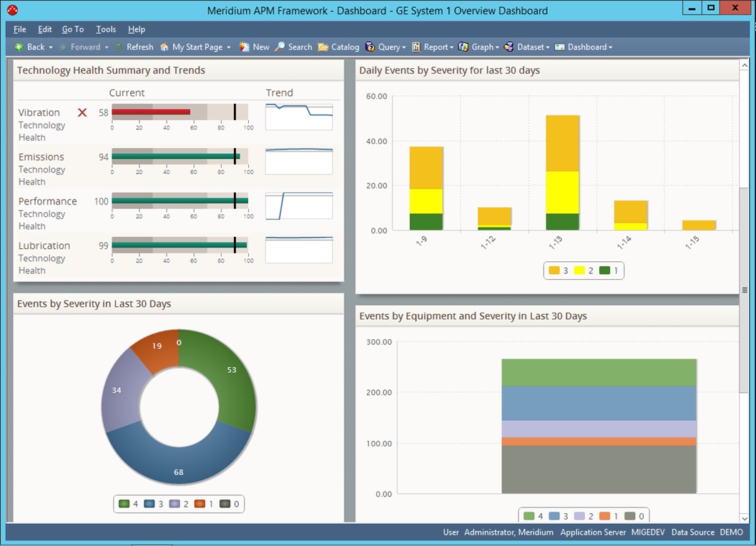Click the Emissions trend sparkline
756x546 pixels.
tap(299, 161)
